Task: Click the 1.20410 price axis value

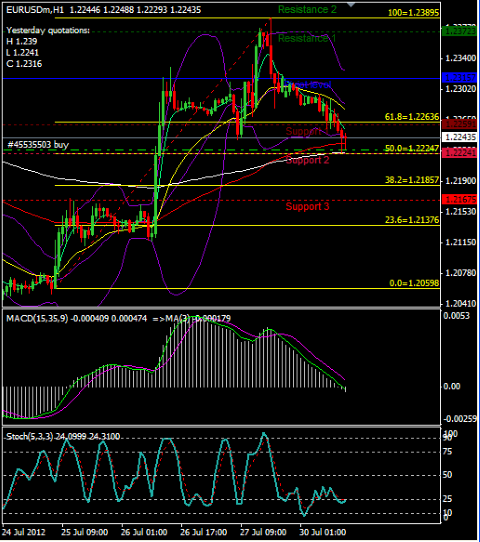Action: [x=461, y=304]
